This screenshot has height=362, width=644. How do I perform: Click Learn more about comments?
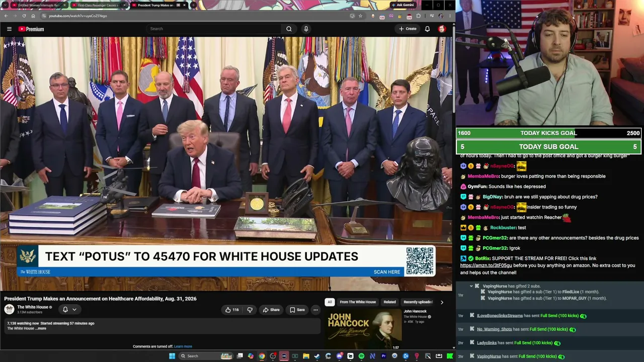pyautogui.click(x=183, y=346)
